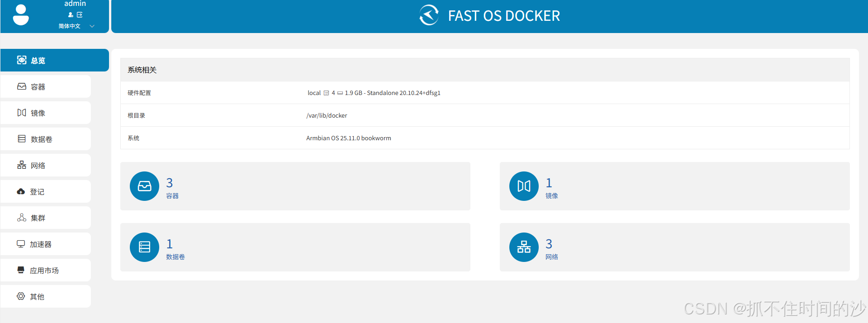The image size is (868, 323).
Task: Click the FAST OS DOCKER title text
Action: coord(504,16)
